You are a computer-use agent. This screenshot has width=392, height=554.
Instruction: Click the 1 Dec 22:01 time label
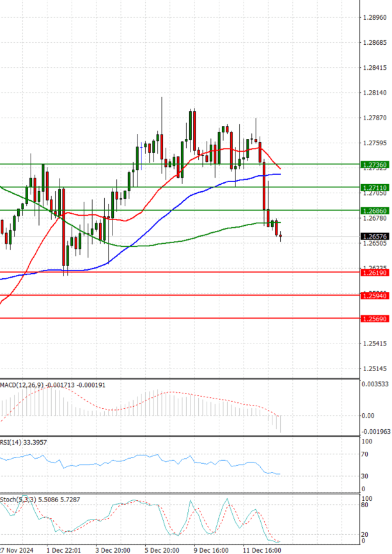click(64, 550)
